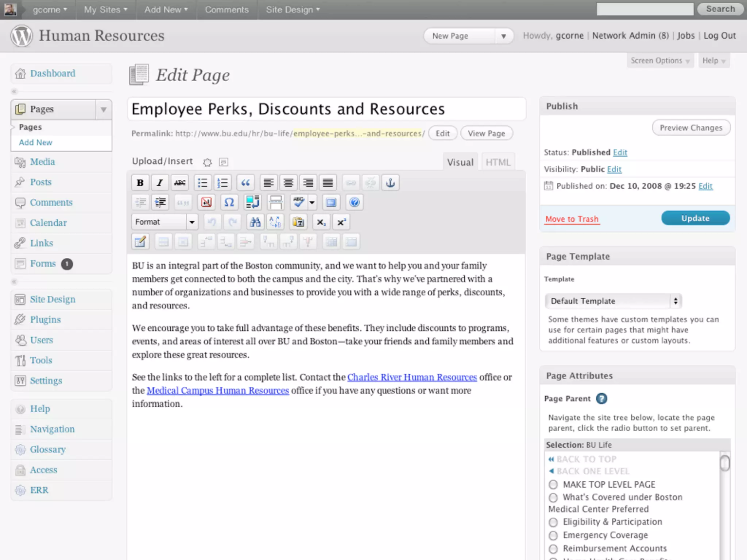Open the Format paragraph style dropdown
This screenshot has height=560, width=747.
(x=165, y=222)
